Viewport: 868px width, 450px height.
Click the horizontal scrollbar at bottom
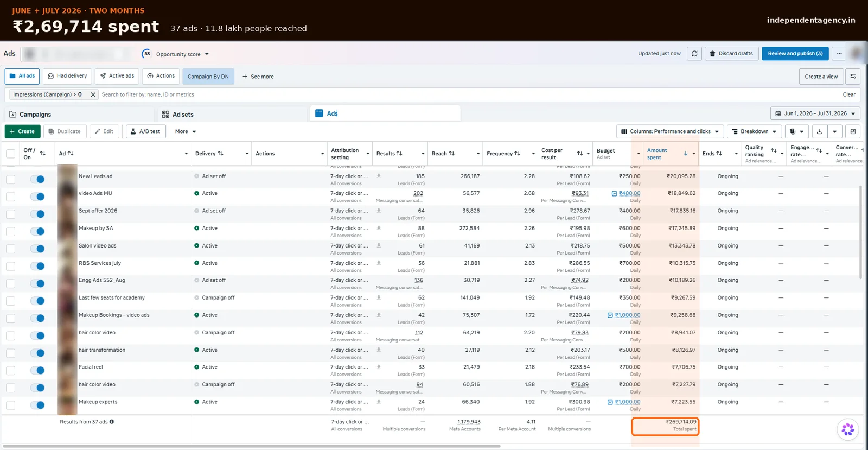coord(251,446)
